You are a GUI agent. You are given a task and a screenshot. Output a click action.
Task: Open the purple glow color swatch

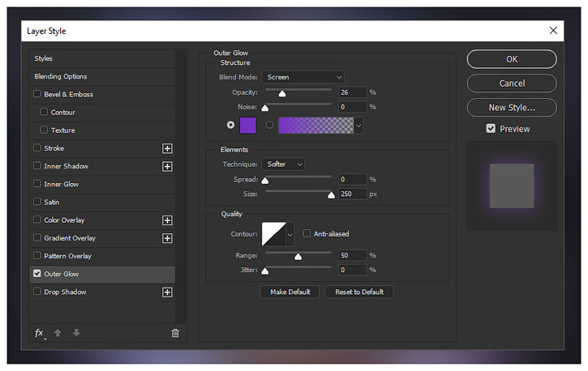pos(248,125)
